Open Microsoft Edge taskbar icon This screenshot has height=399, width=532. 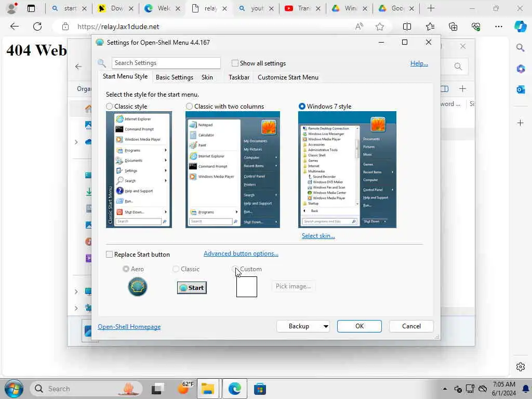tap(234, 389)
